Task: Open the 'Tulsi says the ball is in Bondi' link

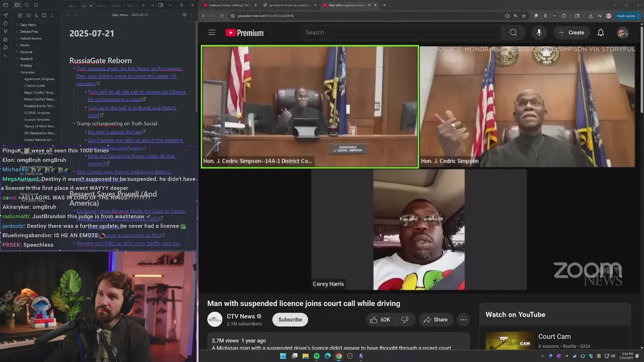Action: 132,112
